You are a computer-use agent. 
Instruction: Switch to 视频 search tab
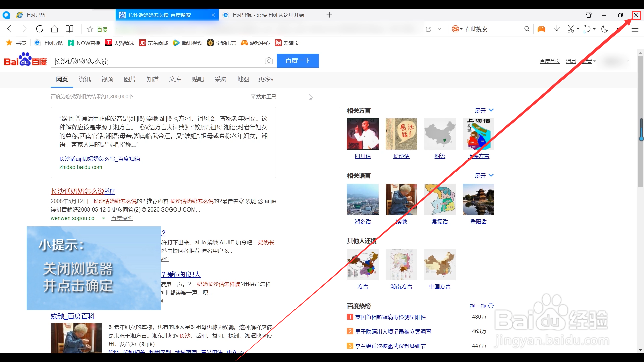tap(107, 79)
